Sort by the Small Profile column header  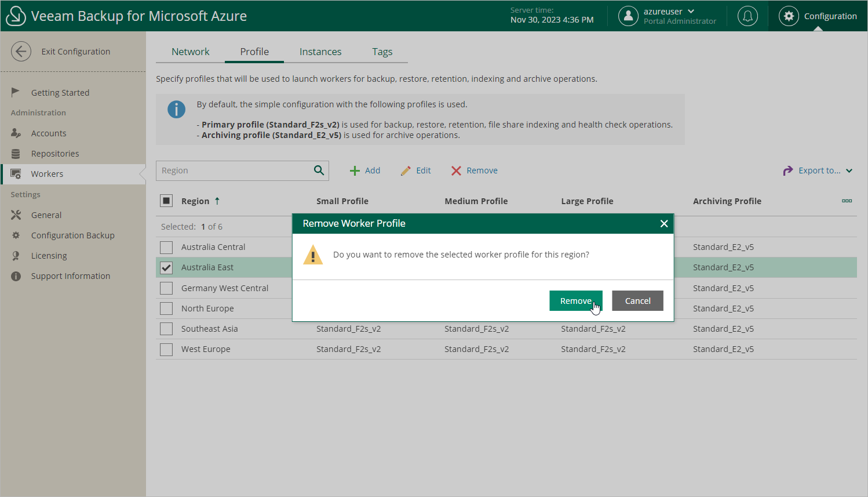pyautogui.click(x=342, y=201)
